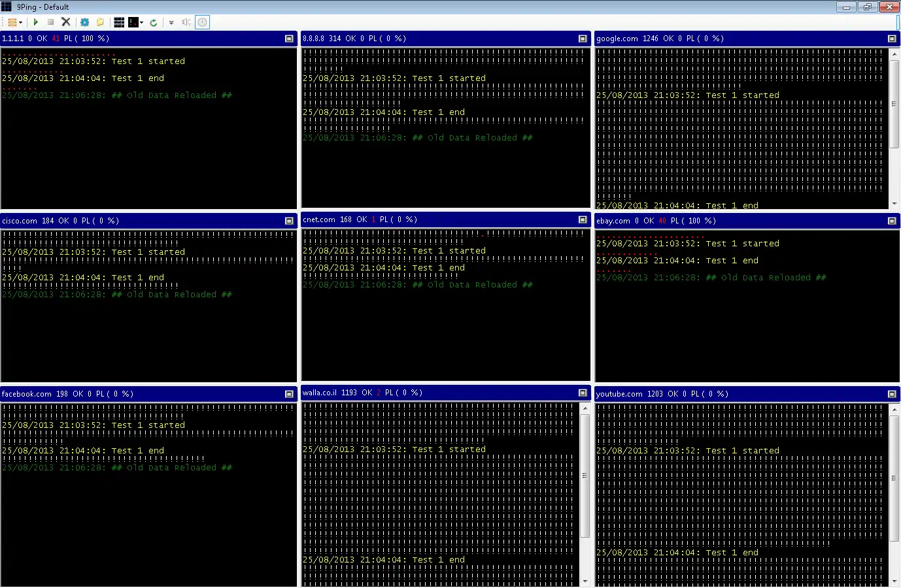
Task: Click scroll-up arrow in youtube.com pane
Action: pyautogui.click(x=894, y=408)
